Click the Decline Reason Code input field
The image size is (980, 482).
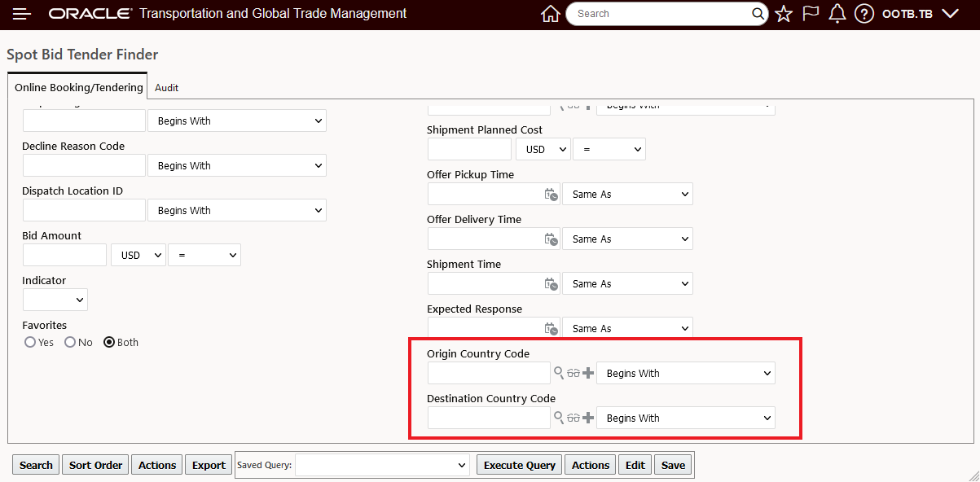coord(84,165)
